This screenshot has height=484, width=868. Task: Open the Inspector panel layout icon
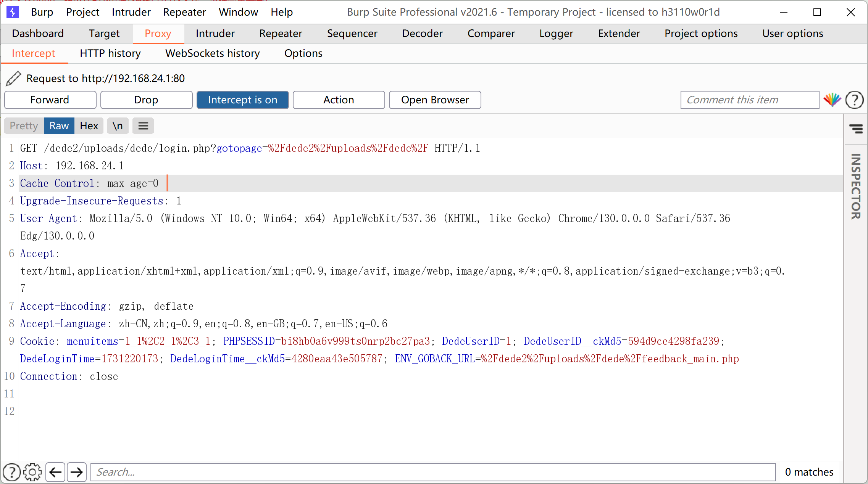(x=856, y=129)
